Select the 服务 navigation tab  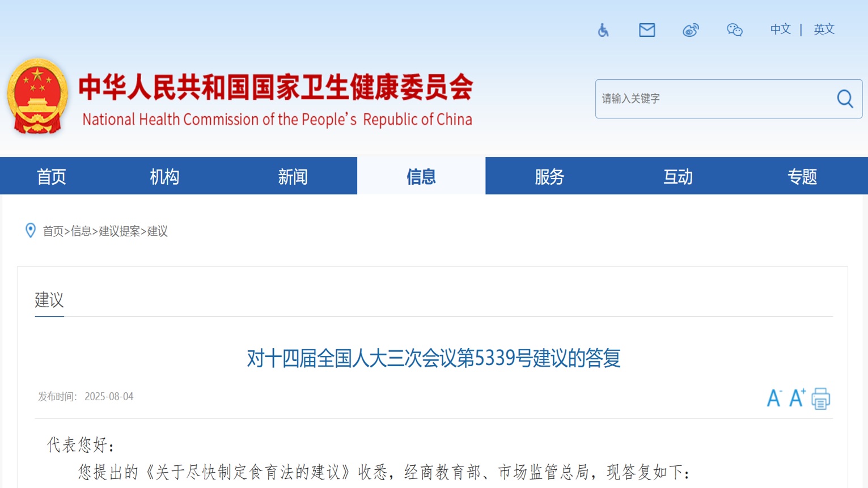coord(549,177)
